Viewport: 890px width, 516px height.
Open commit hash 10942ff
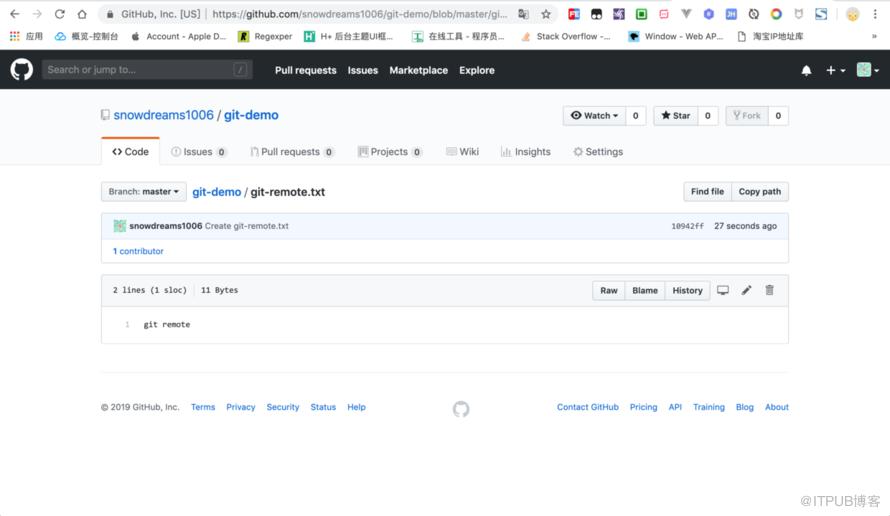point(687,226)
